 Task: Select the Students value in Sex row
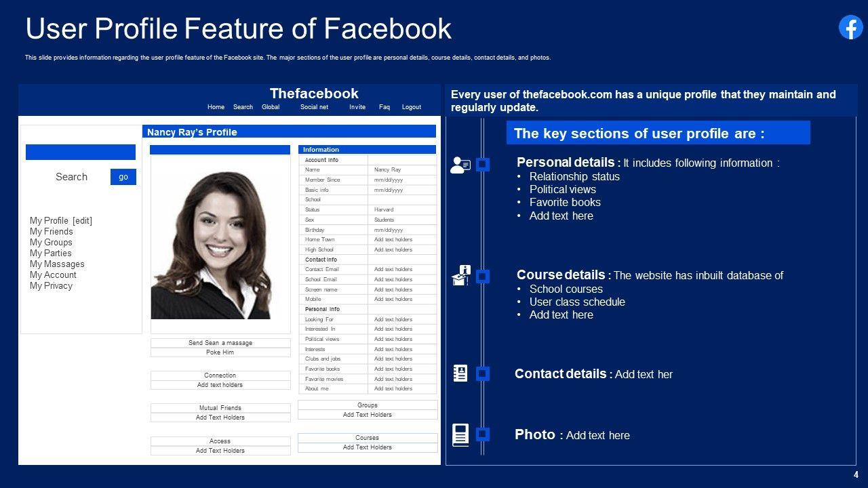(x=402, y=220)
